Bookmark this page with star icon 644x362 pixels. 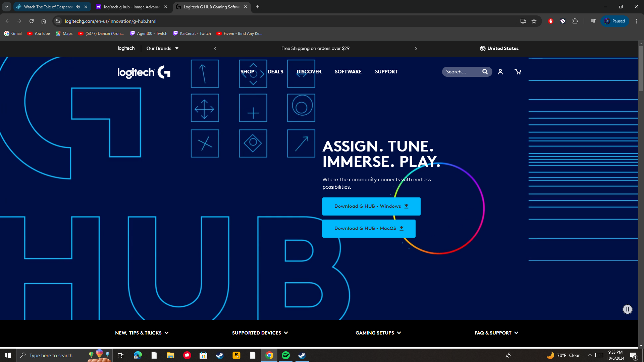pos(534,21)
